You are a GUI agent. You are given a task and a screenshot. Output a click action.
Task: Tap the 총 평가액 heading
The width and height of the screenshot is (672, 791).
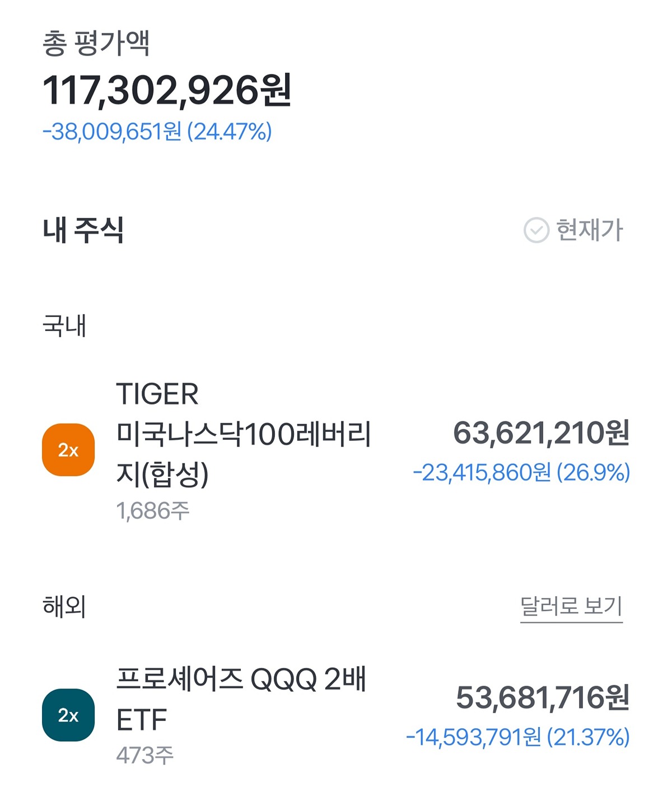[96, 43]
